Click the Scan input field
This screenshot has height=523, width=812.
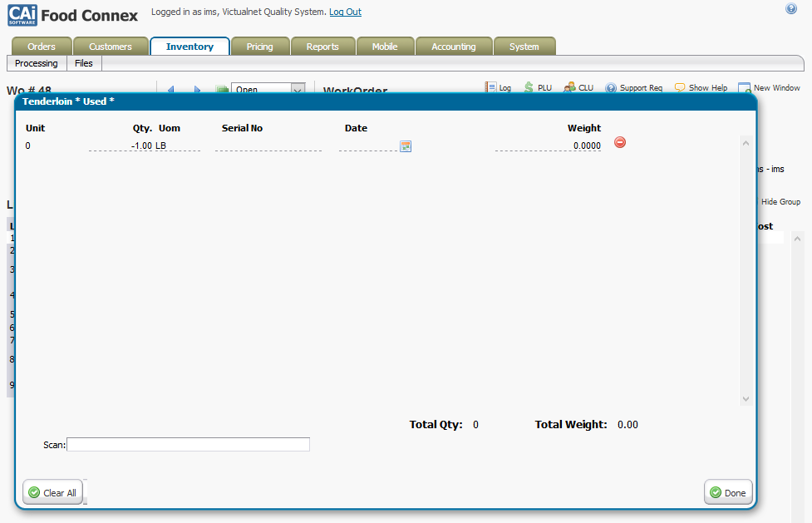pyautogui.click(x=189, y=444)
